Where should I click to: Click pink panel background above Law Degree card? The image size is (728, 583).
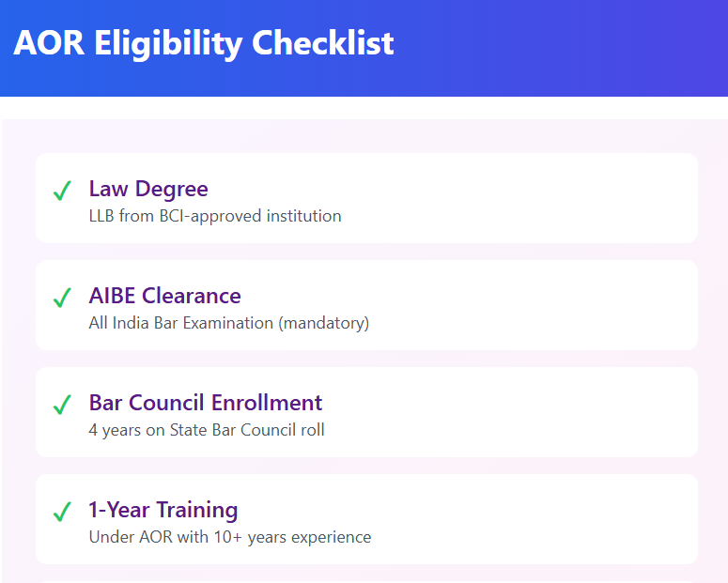click(x=366, y=136)
